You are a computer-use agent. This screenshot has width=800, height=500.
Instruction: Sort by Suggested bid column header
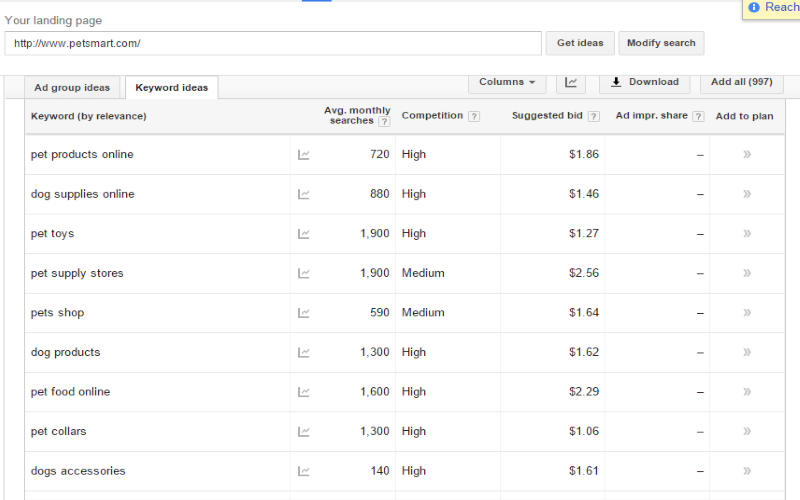(x=547, y=116)
